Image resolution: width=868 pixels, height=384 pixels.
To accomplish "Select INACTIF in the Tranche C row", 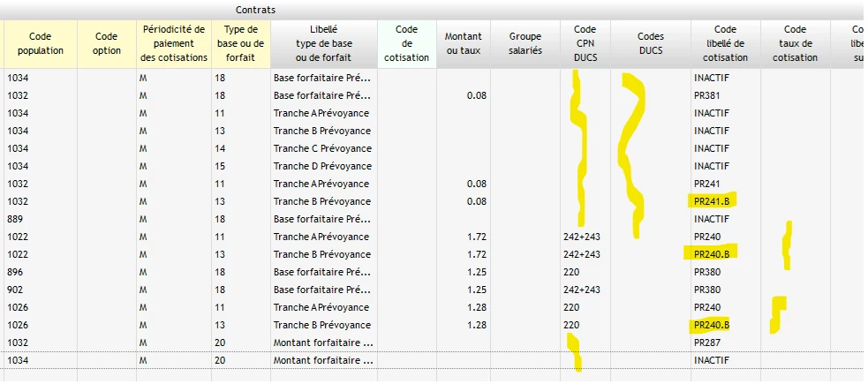I will point(712,148).
